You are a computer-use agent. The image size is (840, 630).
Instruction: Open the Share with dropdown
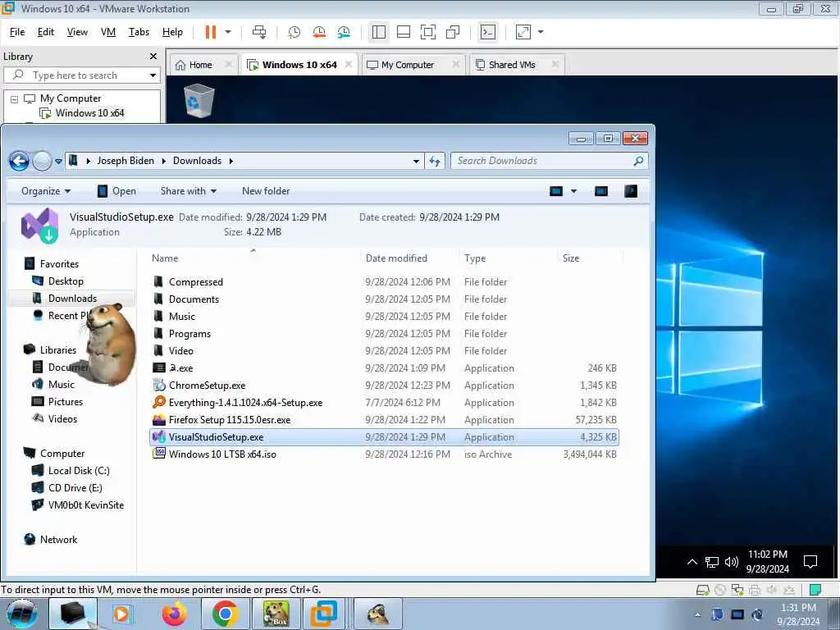(x=189, y=191)
